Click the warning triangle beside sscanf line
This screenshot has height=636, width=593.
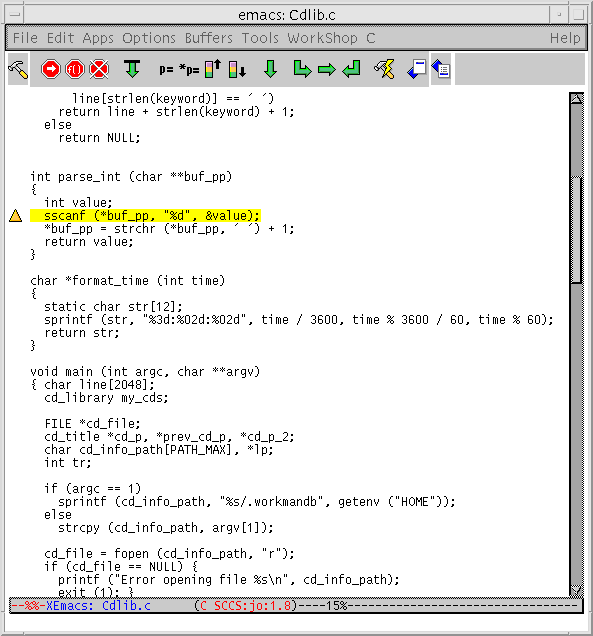(x=15, y=215)
